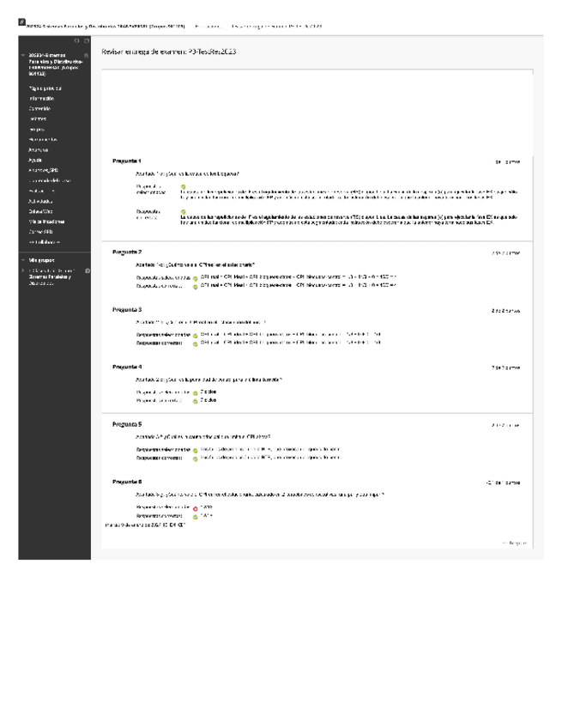Click the points score beside Pregunta 6

[503, 482]
